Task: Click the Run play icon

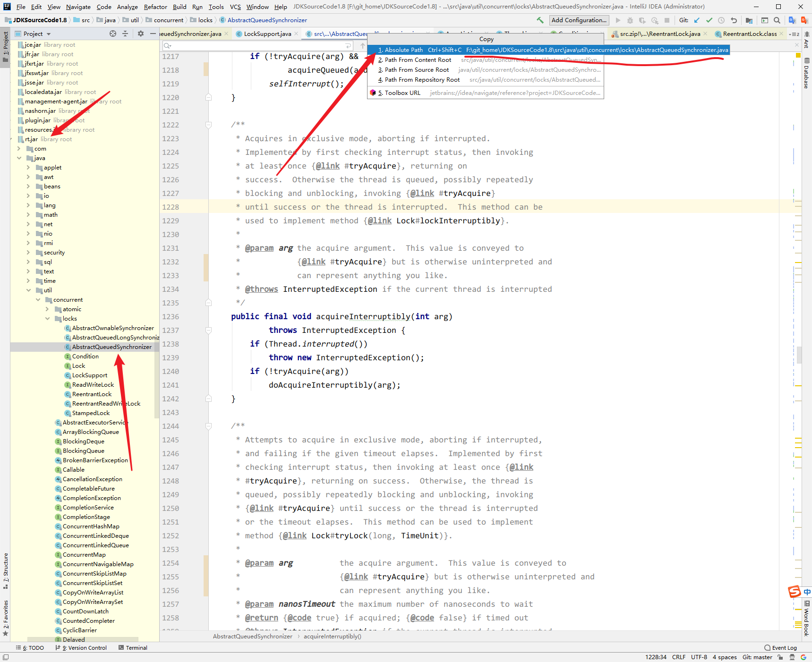Action: pos(618,20)
